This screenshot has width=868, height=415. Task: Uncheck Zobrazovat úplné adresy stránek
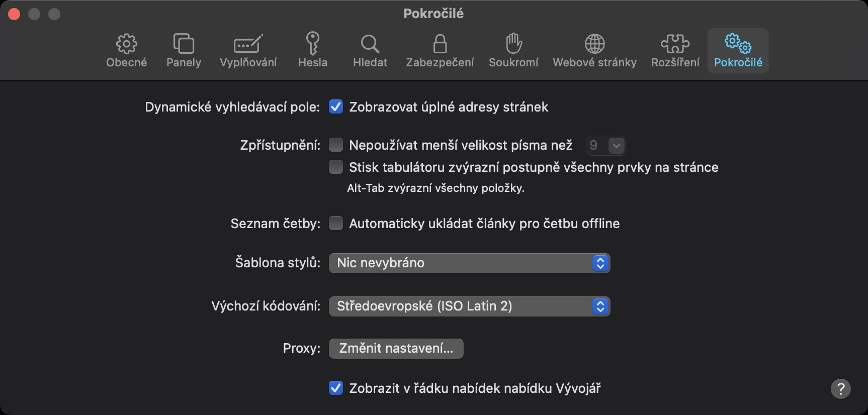(336, 107)
